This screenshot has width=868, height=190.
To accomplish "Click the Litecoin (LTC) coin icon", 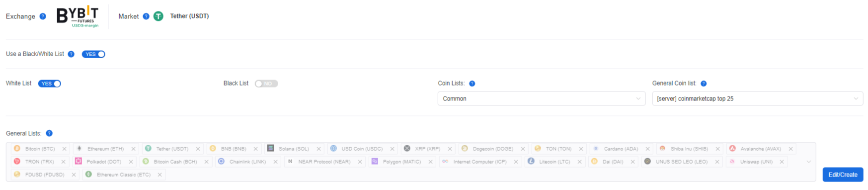I will pos(531,161).
